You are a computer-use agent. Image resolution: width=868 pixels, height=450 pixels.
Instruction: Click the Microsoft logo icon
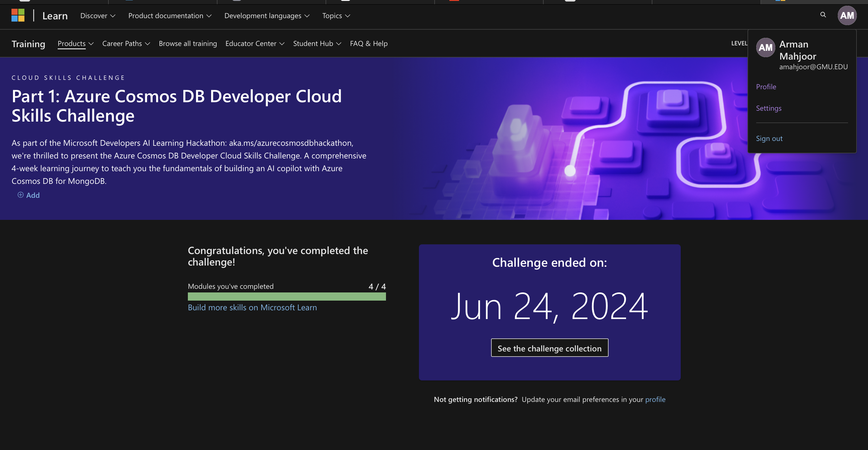[18, 15]
